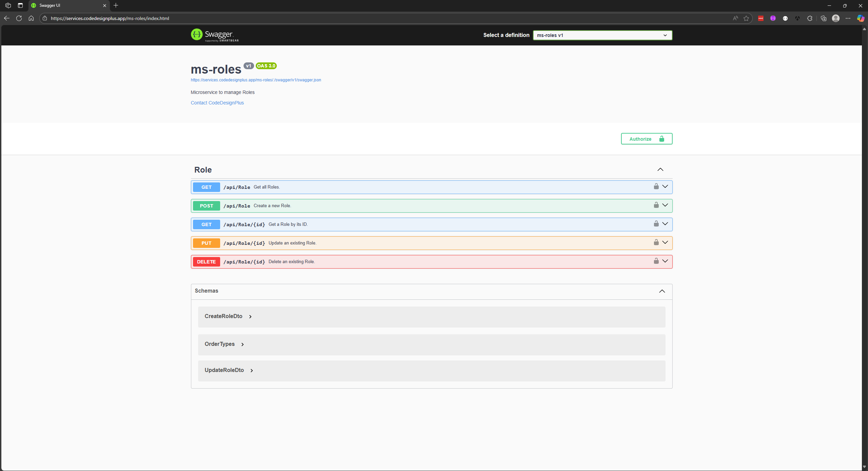Click 'Get a Role by its ID.' description

coord(288,224)
